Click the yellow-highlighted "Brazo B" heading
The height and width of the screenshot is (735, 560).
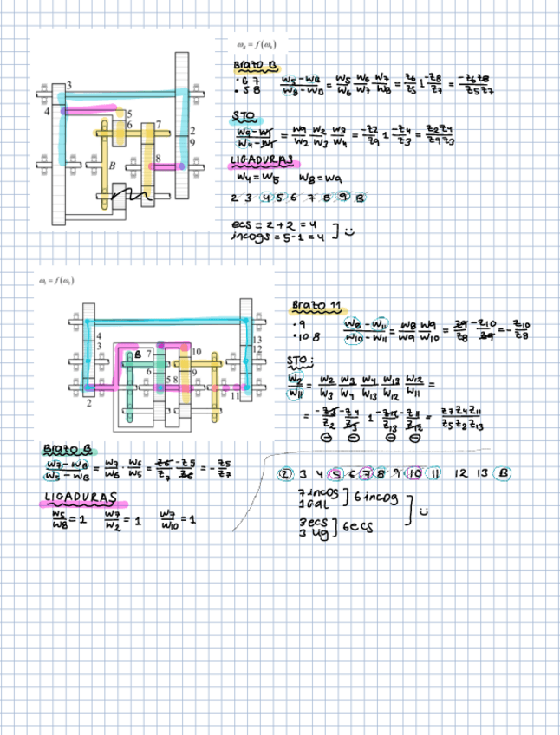click(256, 65)
